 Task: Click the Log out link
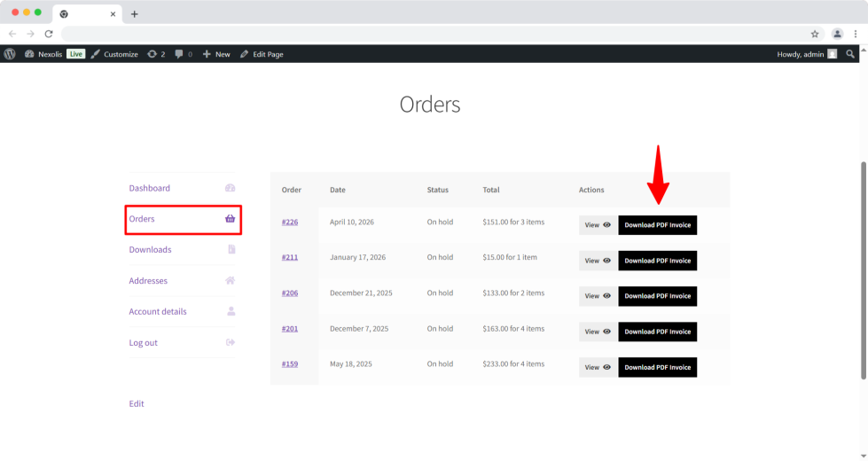pyautogui.click(x=144, y=342)
